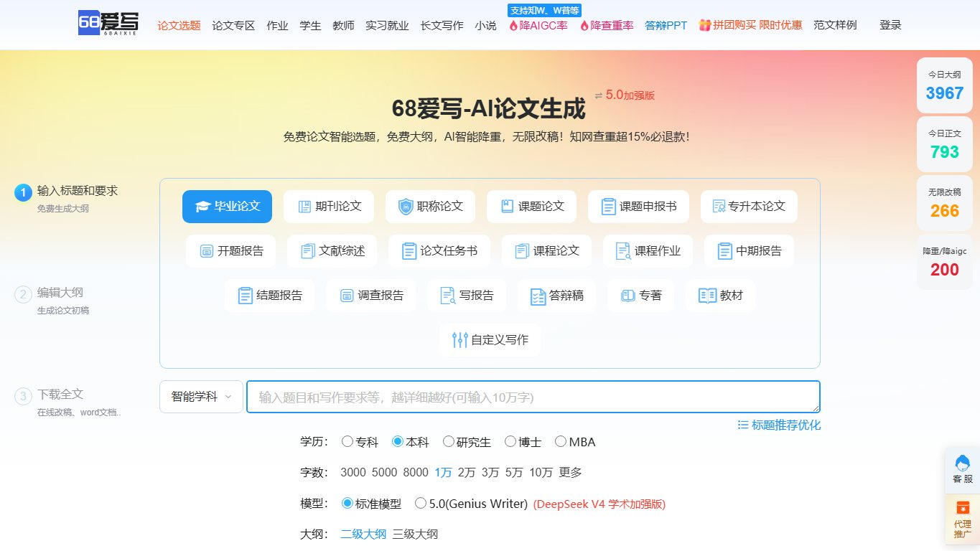The height and width of the screenshot is (551, 980).
Task: Click the flame icon on 降AIGC率
Action: click(x=513, y=25)
